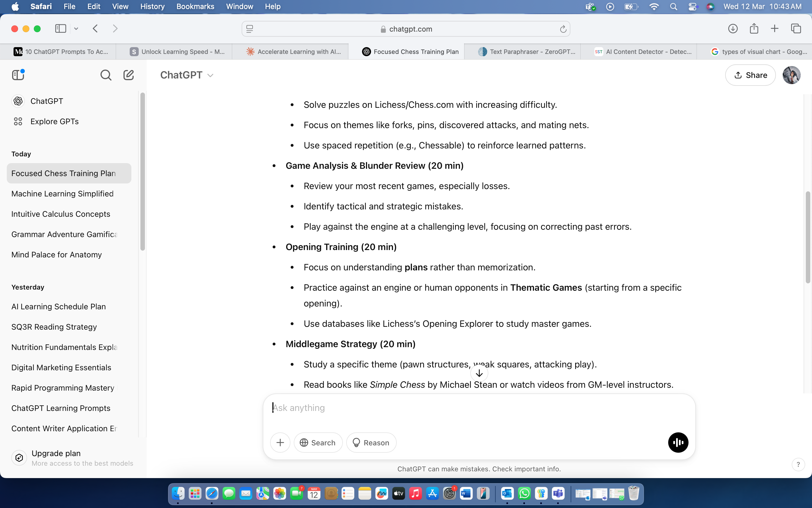Open the Bookmarks menu

195,7
